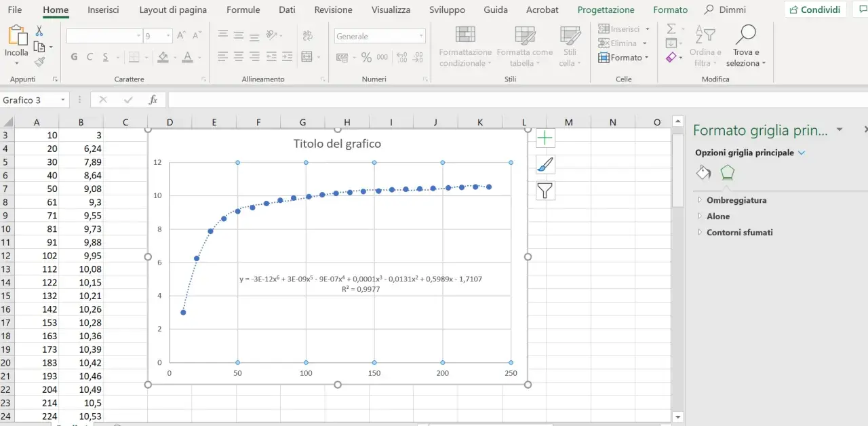
Task: Open the Name Box Grafico 3 dropdown
Action: click(63, 100)
